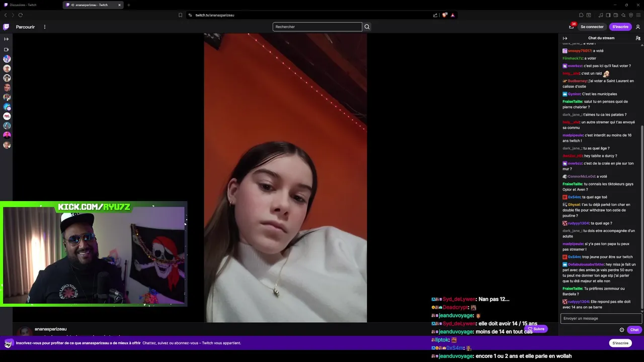
Task: Open the browser playlist music note icon
Action: (x=601, y=15)
